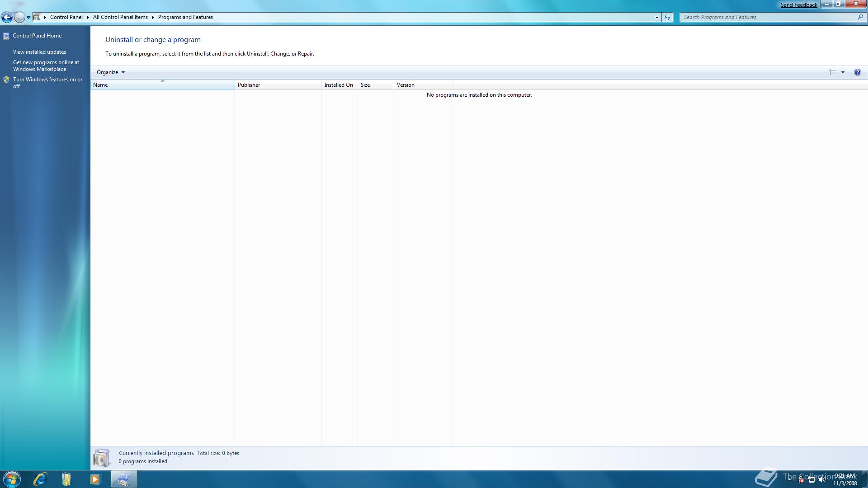Sort by Size column header

point(376,85)
